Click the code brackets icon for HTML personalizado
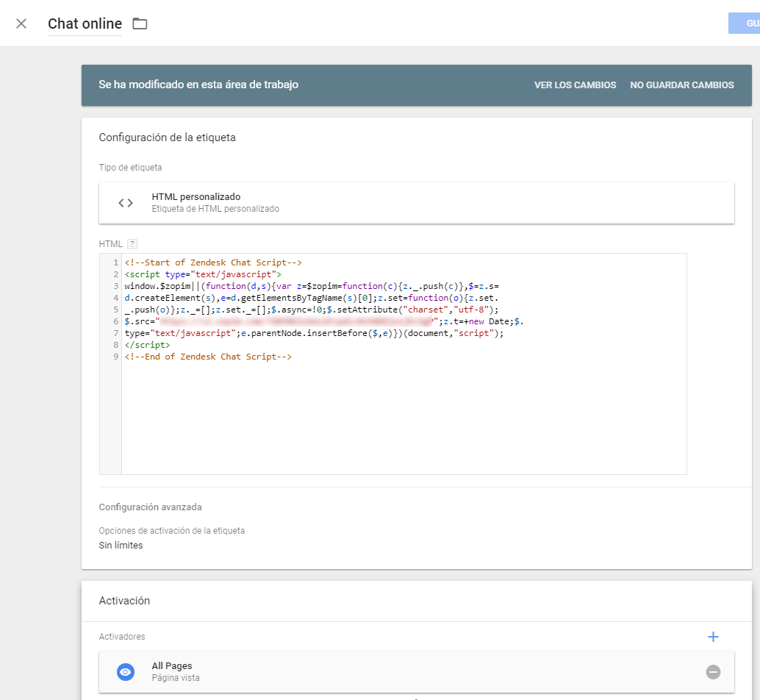This screenshot has height=700, width=760. [126, 203]
